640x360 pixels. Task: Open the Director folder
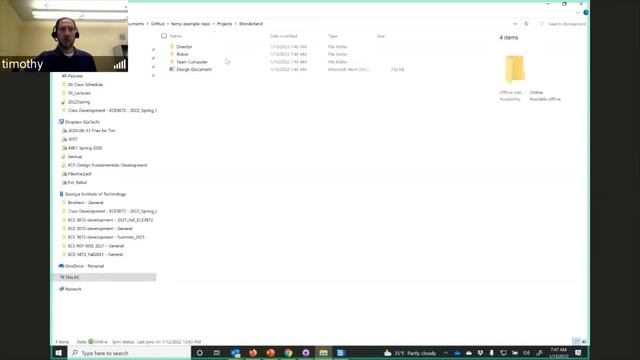click(x=184, y=47)
